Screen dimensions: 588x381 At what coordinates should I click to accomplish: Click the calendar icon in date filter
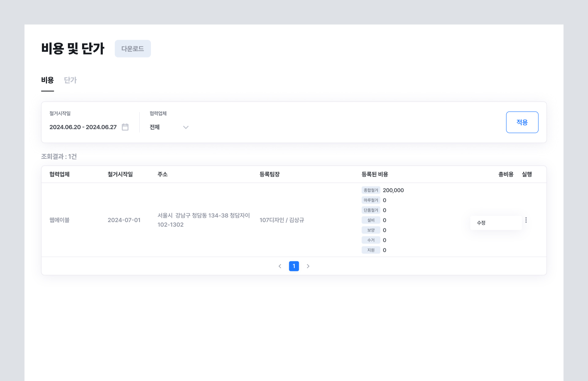pos(125,127)
